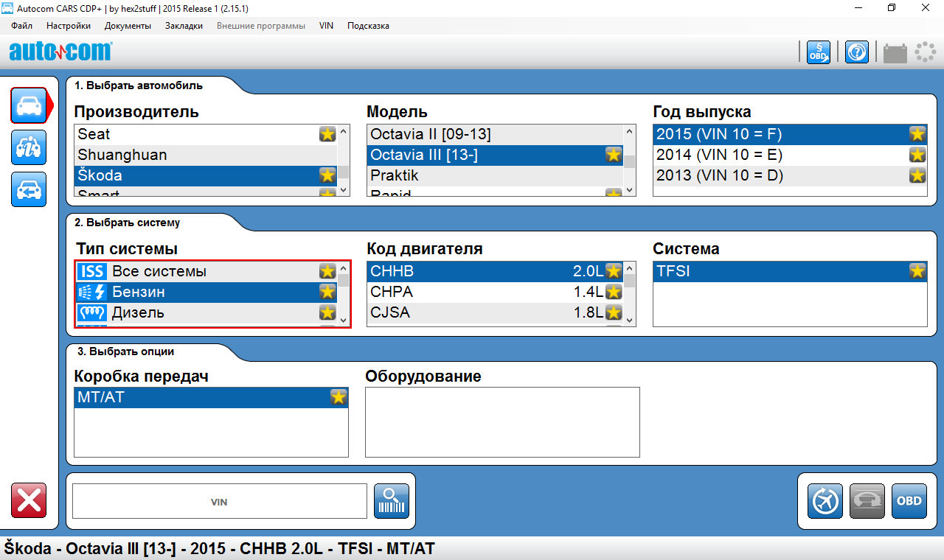
Task: Toggle favorite star for 2013 (VIN 10 = D)
Action: pos(917,175)
